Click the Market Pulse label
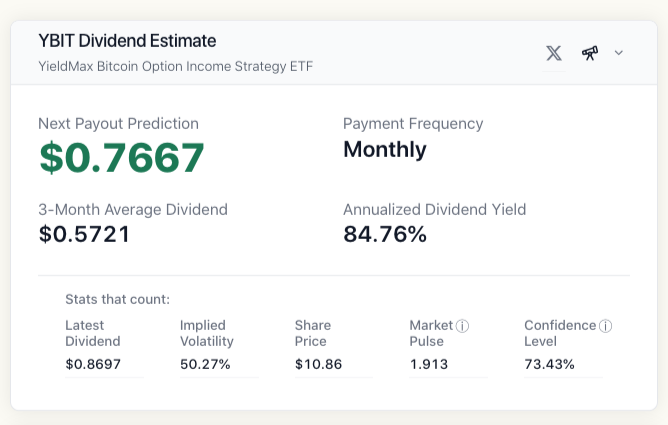 (x=431, y=333)
